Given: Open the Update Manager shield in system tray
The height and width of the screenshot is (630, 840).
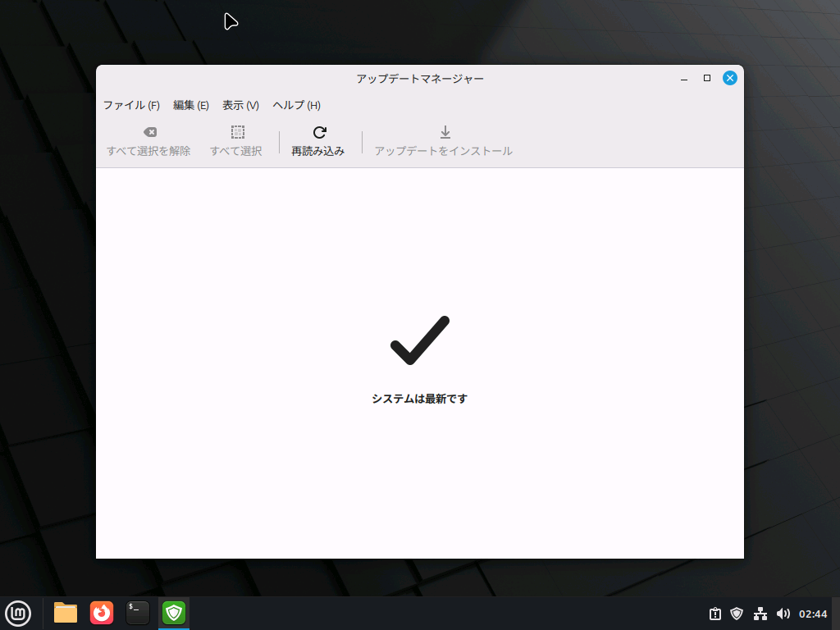Looking at the screenshot, I should tap(736, 613).
